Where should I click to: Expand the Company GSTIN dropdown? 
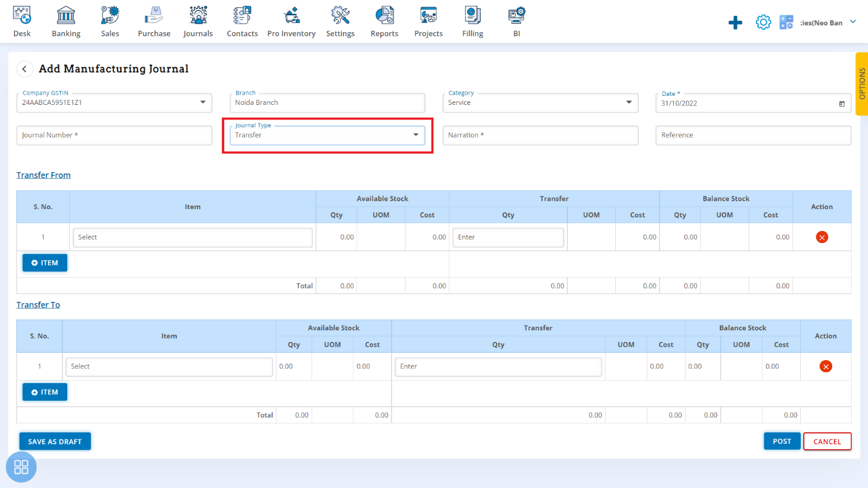(202, 102)
